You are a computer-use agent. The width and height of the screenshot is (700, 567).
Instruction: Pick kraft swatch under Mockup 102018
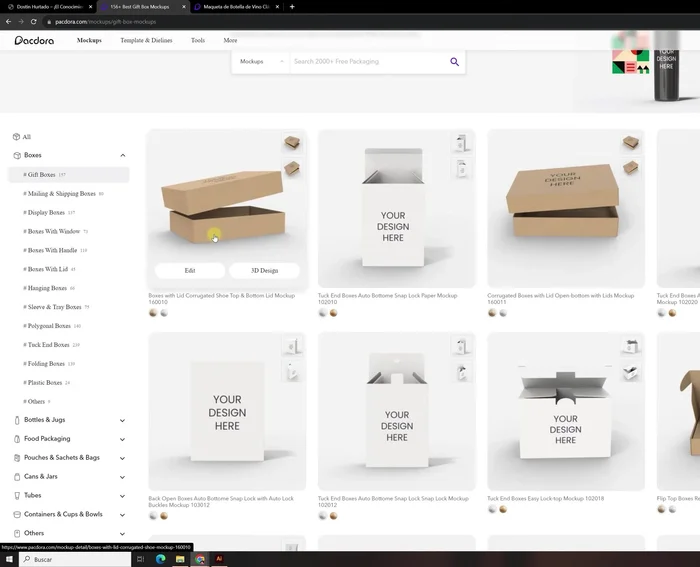503,509
